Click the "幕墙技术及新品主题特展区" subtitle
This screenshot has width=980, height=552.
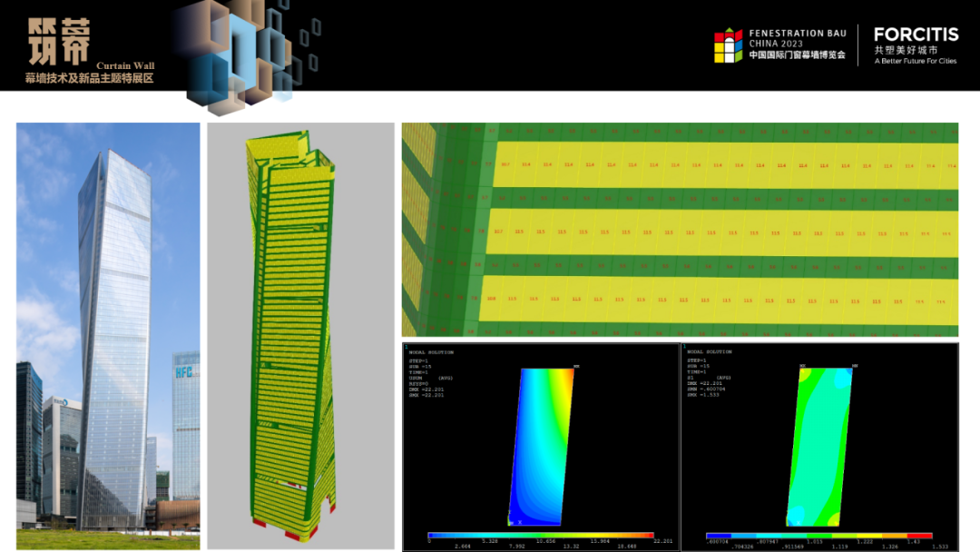click(x=89, y=78)
